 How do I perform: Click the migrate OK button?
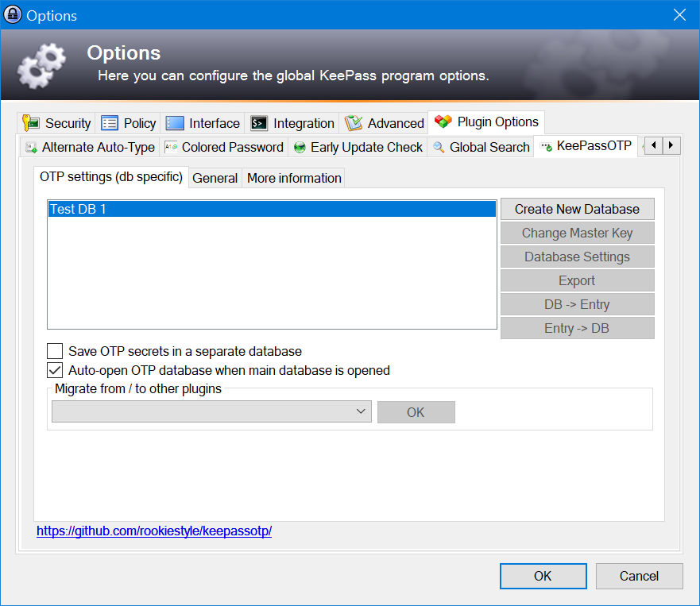pyautogui.click(x=416, y=412)
